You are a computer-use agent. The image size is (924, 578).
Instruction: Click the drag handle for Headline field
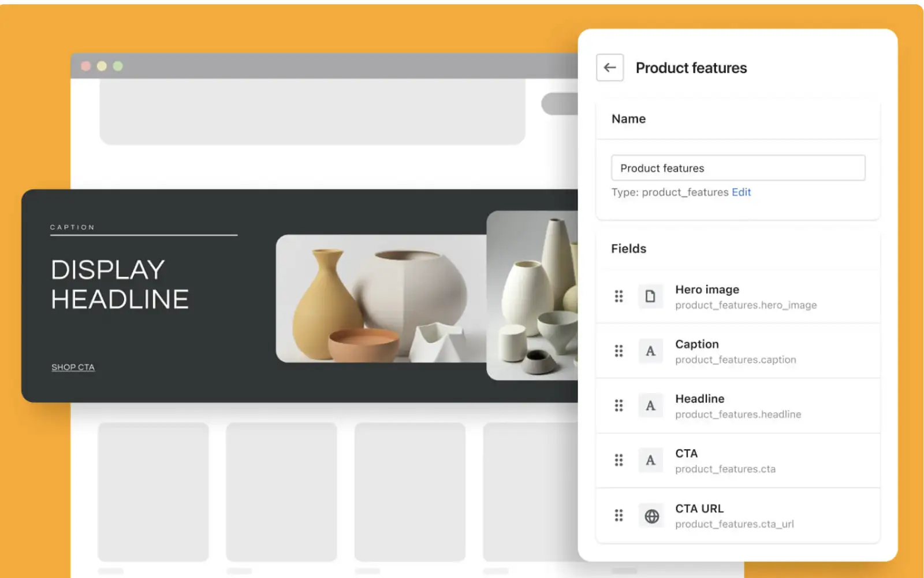[619, 406]
